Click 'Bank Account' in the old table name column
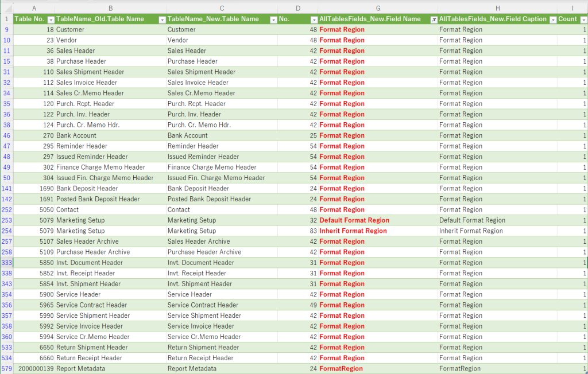 (x=111, y=135)
